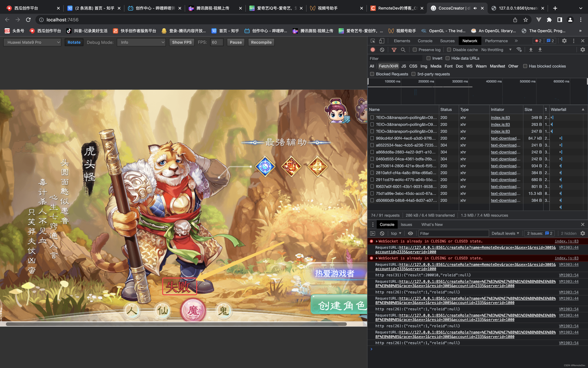The width and height of the screenshot is (588, 368).
Task: Expand first WebSocket CLOSING error message
Action: coord(377,241)
